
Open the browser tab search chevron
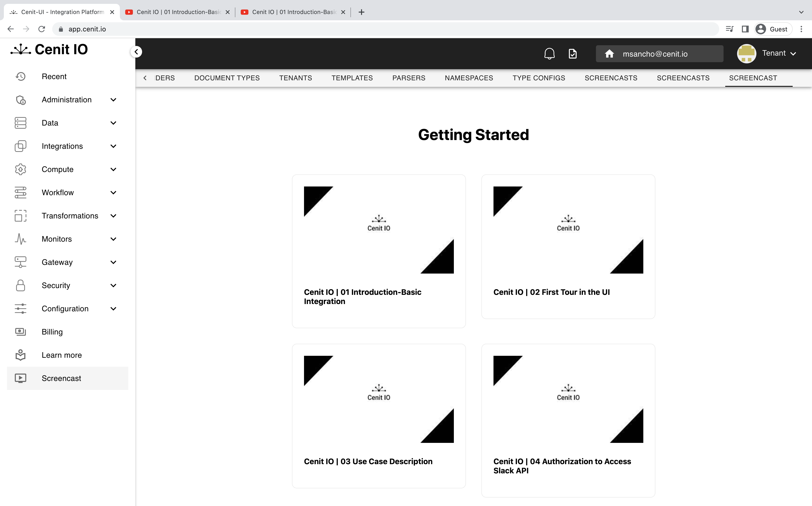point(801,12)
